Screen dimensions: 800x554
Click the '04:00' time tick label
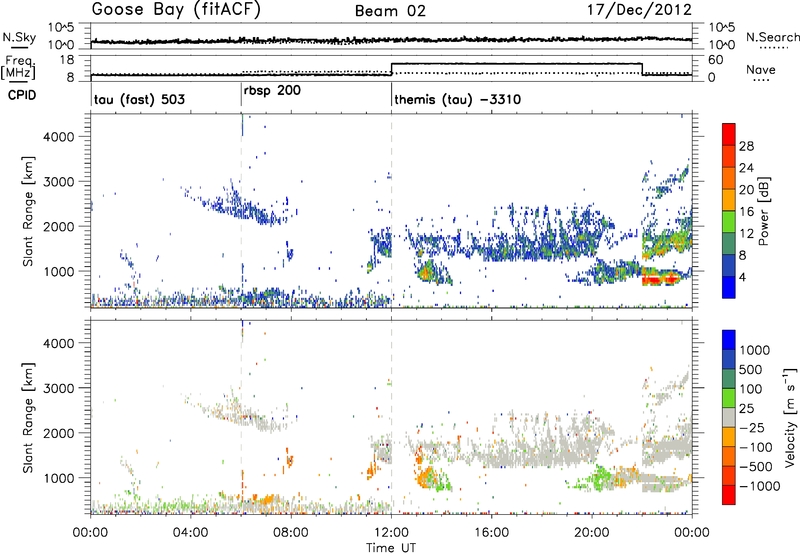190,533
